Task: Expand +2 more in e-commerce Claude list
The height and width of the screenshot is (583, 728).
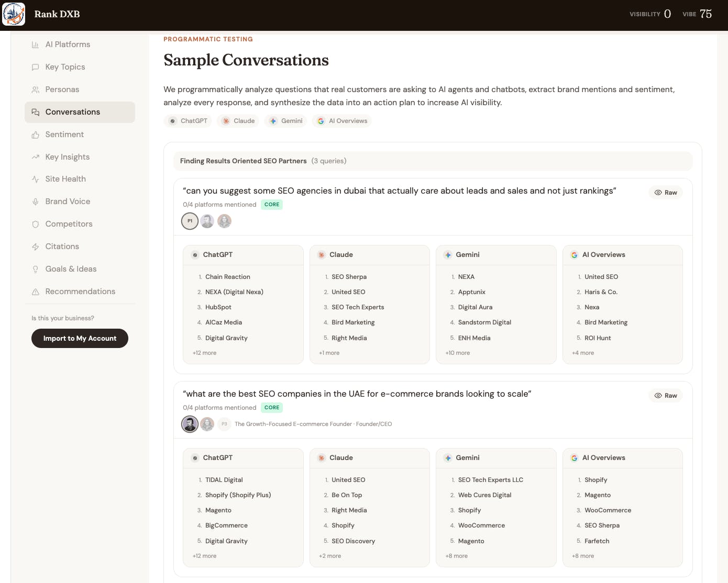Action: tap(330, 556)
